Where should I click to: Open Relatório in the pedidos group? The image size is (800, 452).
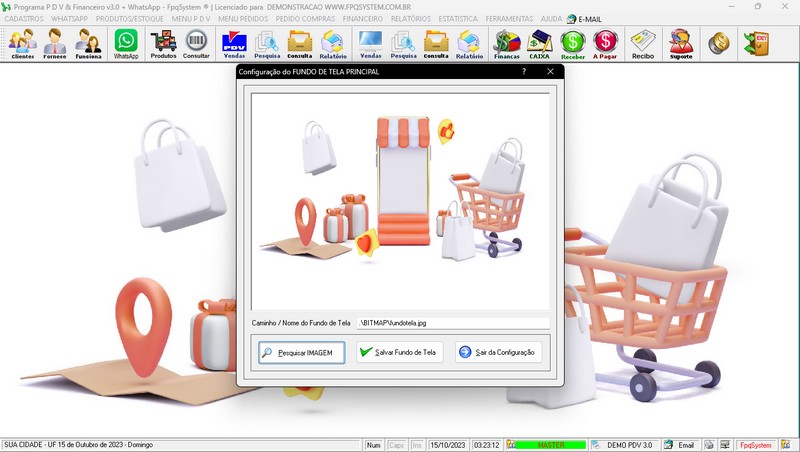[469, 44]
